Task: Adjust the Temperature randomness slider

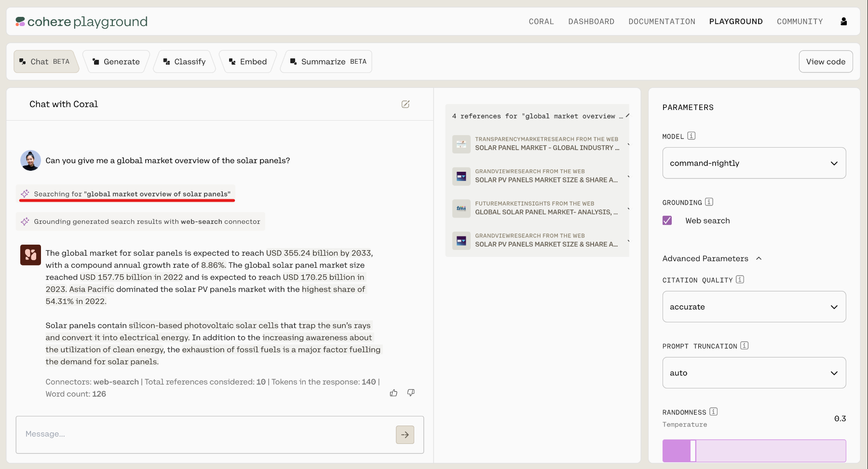Action: [693, 451]
